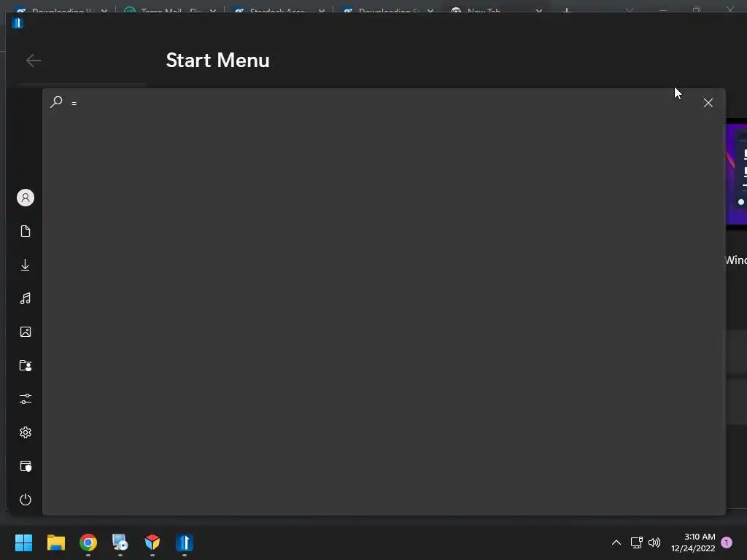Open the volume control in system tray

point(654,542)
